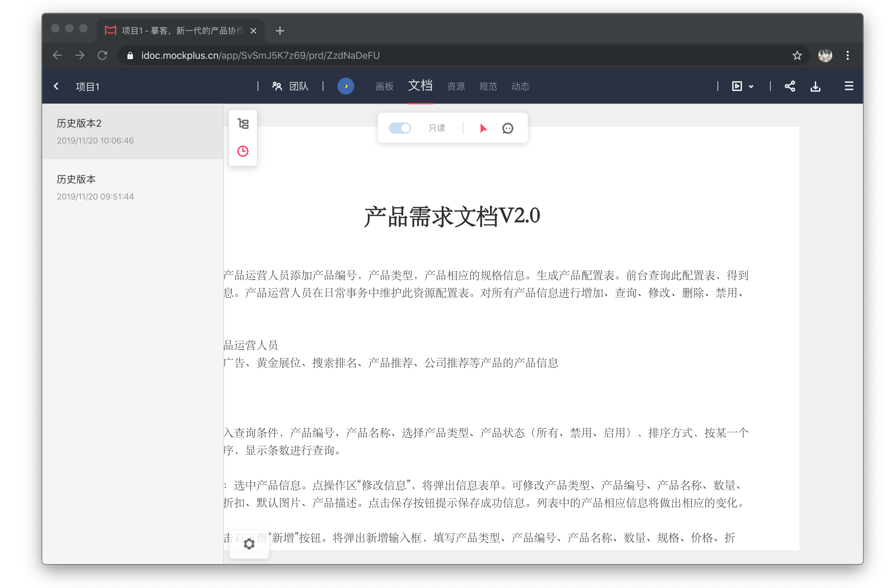Screen dimensions: 896x588
Task: Switch to the 资源 tab
Action: [x=456, y=86]
